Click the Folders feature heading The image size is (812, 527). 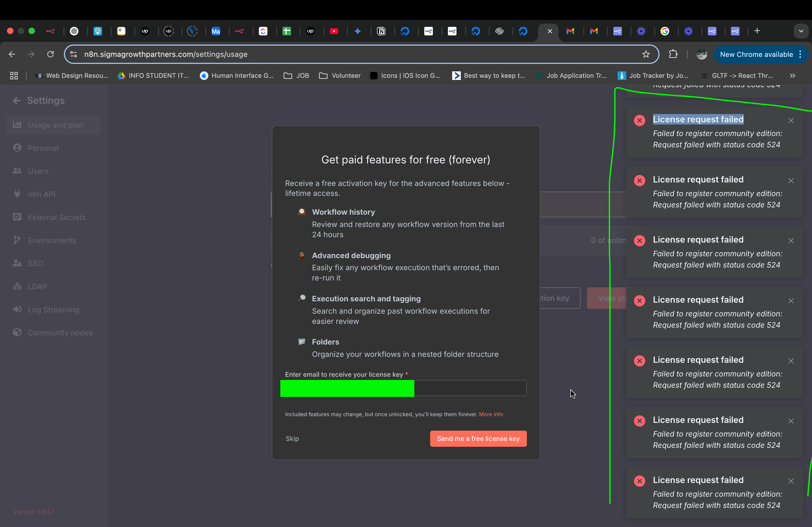click(x=325, y=342)
